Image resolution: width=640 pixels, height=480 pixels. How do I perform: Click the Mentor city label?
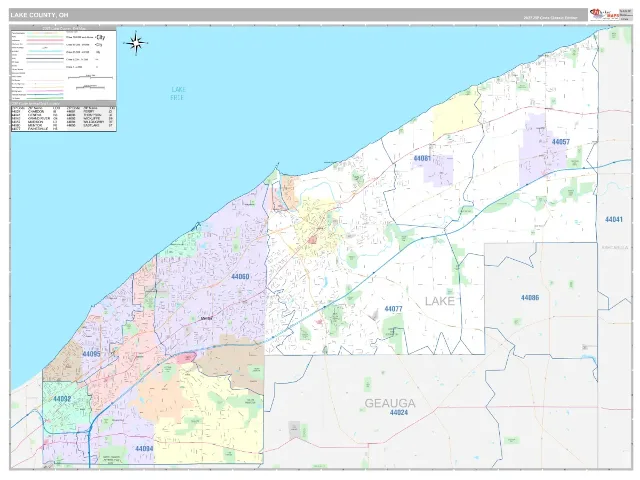(207, 318)
